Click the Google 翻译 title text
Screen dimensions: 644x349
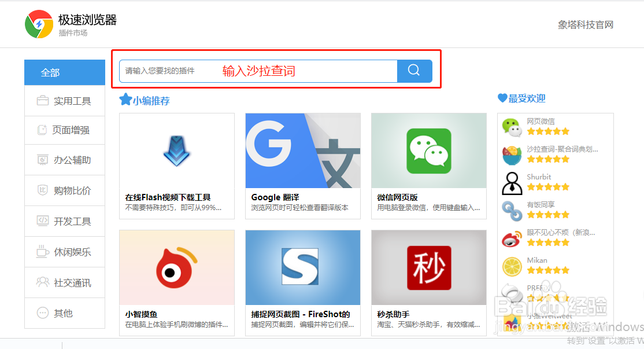[x=275, y=197]
